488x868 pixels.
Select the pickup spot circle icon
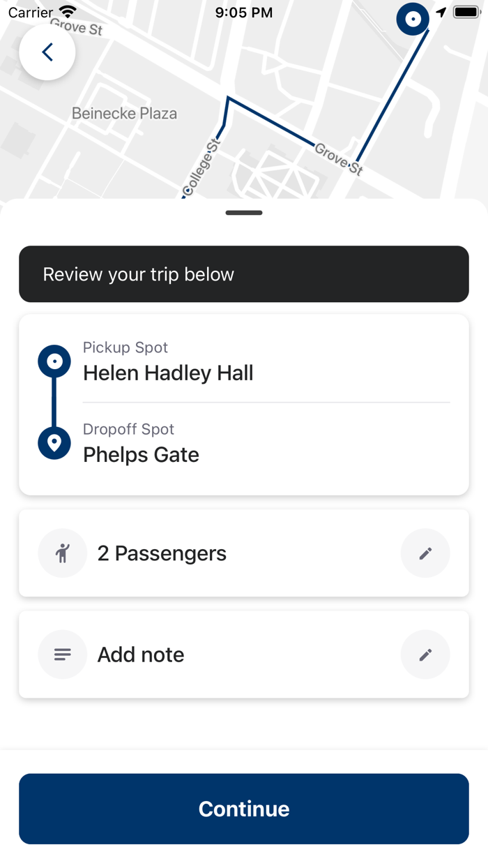[x=54, y=361]
